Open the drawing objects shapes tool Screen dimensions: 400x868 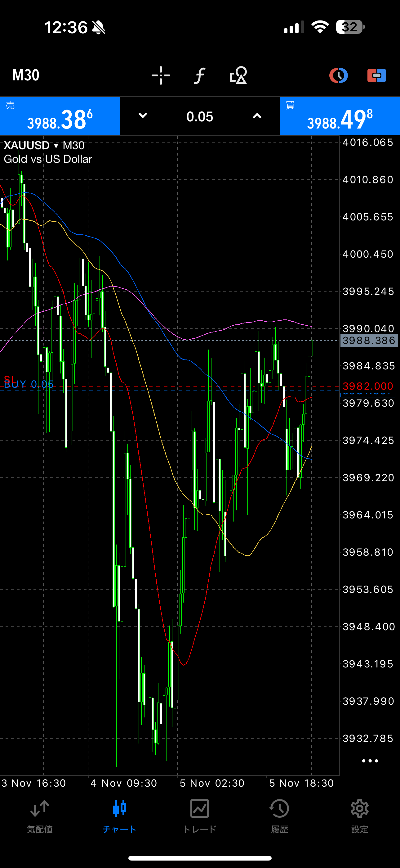point(238,75)
